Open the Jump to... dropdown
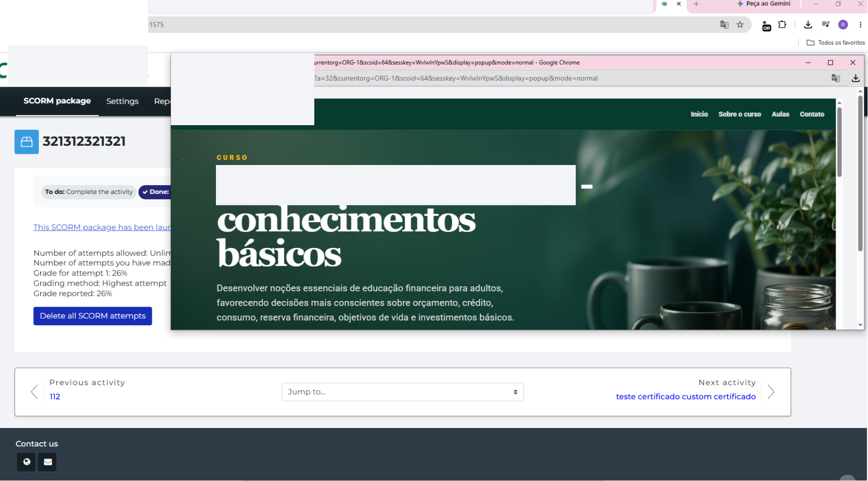 (402, 392)
